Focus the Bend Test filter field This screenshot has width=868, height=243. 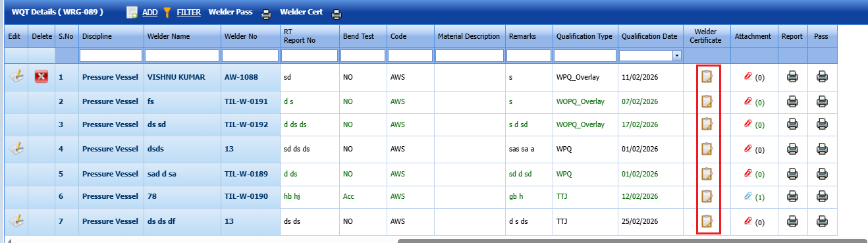(362, 56)
